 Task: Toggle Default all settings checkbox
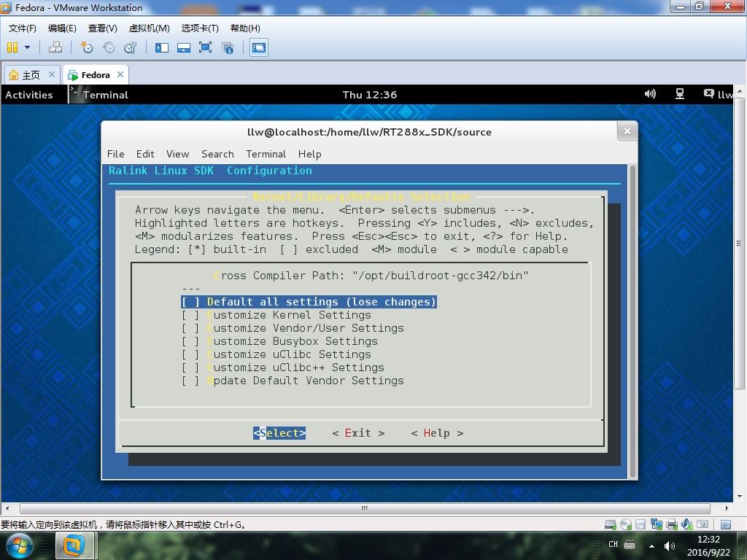(x=190, y=302)
